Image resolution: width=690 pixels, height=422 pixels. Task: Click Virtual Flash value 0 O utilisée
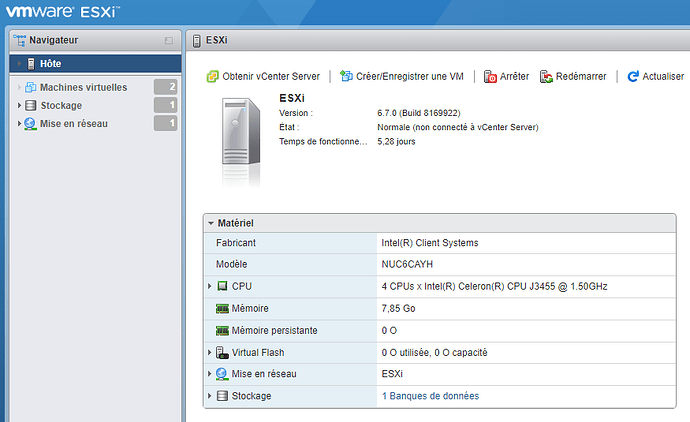[x=434, y=352]
